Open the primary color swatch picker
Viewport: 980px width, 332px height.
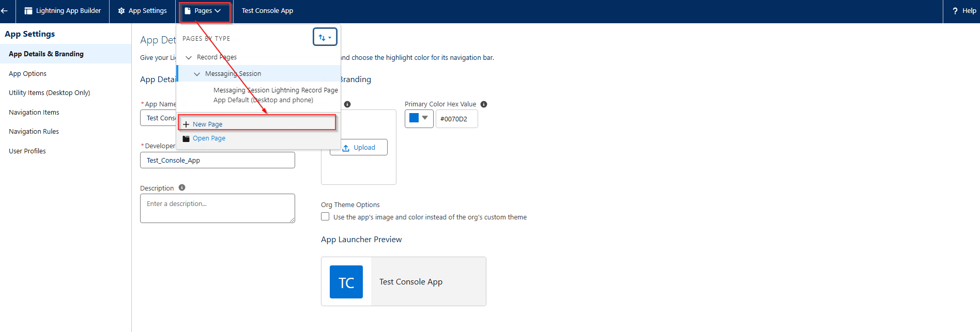(x=419, y=119)
